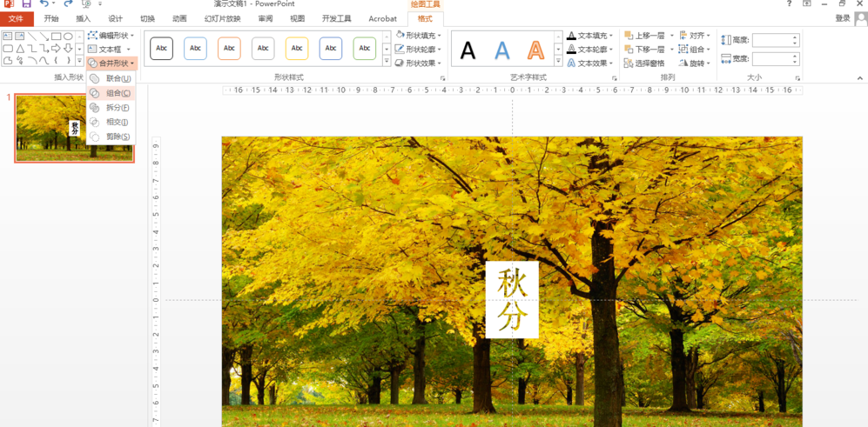Select the arrow line shape
Screen dimensions: 868x427
(44, 37)
